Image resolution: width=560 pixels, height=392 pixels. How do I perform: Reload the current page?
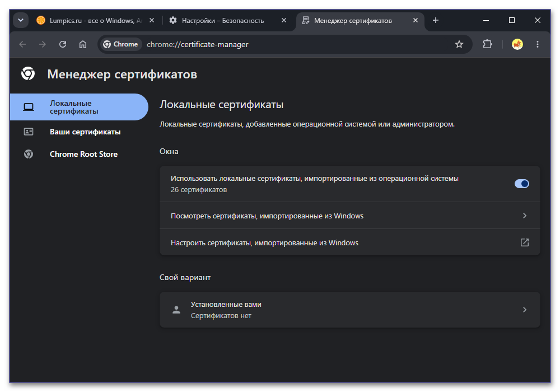(x=63, y=44)
